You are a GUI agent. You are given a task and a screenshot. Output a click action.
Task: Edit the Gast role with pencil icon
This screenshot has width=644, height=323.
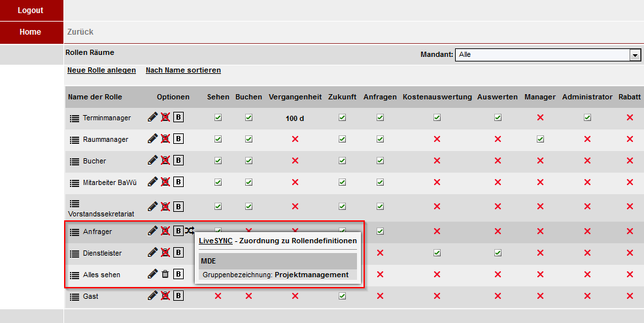coord(152,296)
